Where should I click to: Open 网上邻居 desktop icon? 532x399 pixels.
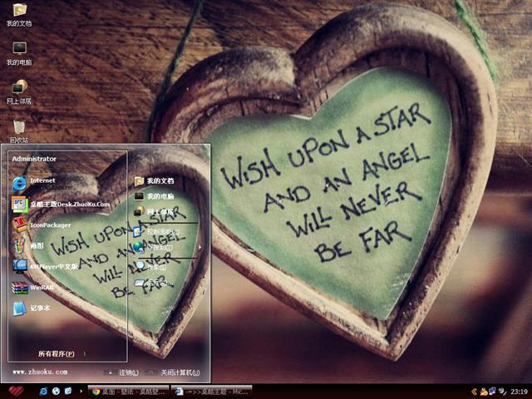[x=19, y=92]
